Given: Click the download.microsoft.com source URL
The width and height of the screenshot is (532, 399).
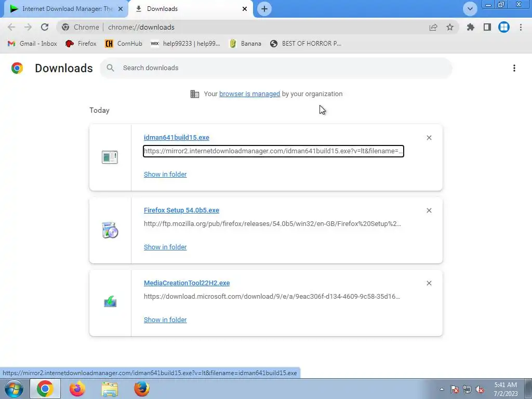Looking at the screenshot, I should point(272,297).
